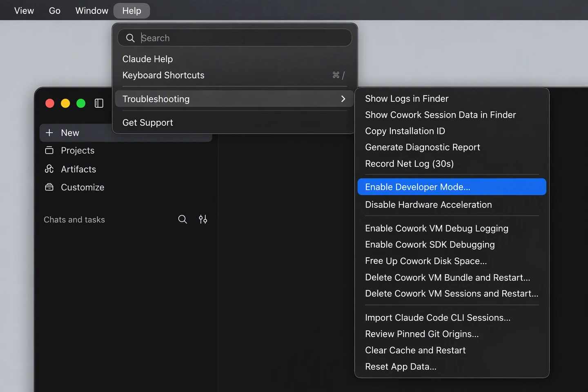The height and width of the screenshot is (392, 588).
Task: Open Customize in the sidebar
Action: click(x=126, y=187)
